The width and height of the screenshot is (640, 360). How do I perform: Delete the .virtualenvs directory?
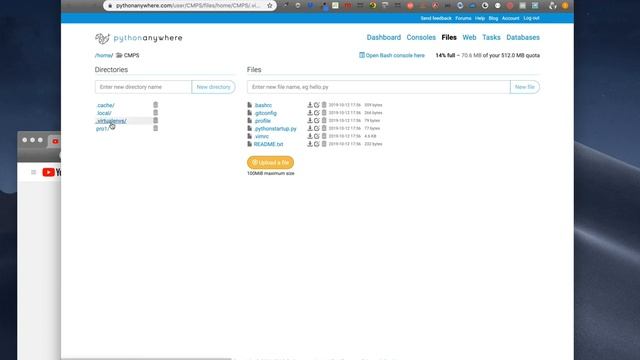(x=156, y=120)
